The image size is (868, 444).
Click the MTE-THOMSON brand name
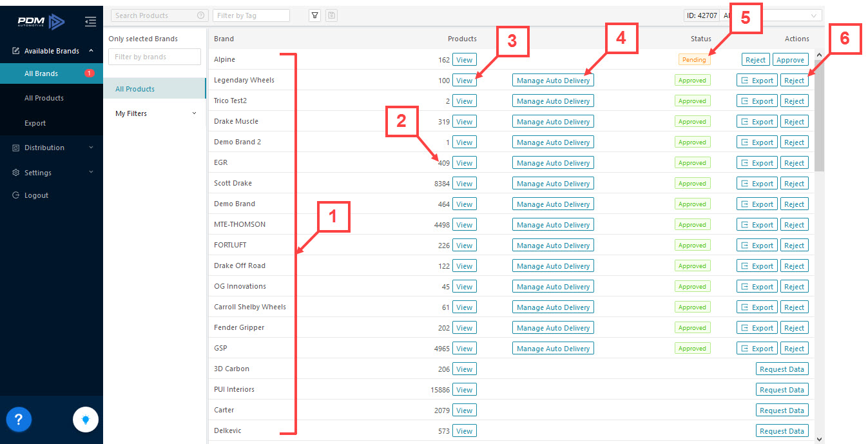(x=240, y=224)
